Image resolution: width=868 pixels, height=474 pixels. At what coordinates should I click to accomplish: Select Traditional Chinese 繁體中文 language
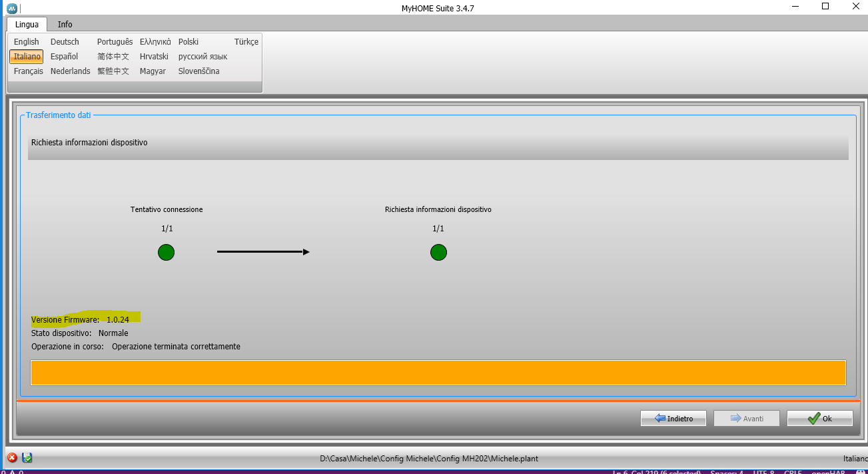coord(113,71)
